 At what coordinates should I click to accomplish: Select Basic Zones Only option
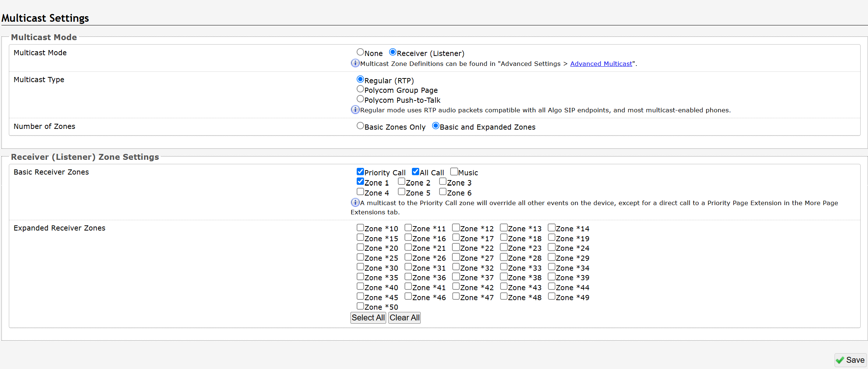click(360, 126)
